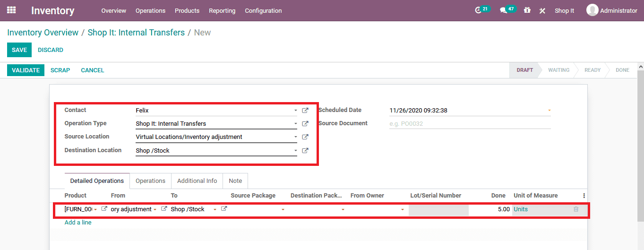Click the WAITING status stage
The image size is (644, 250).
(558, 70)
